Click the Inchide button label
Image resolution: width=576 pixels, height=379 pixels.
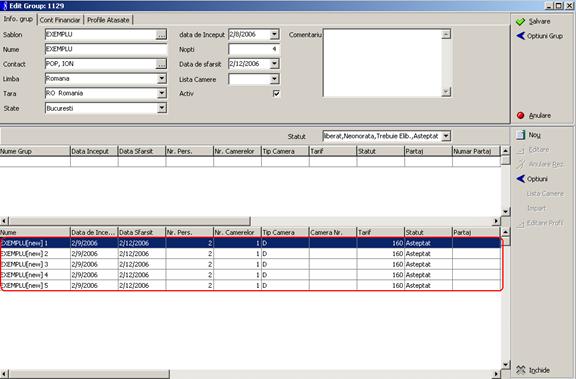pyautogui.click(x=539, y=370)
